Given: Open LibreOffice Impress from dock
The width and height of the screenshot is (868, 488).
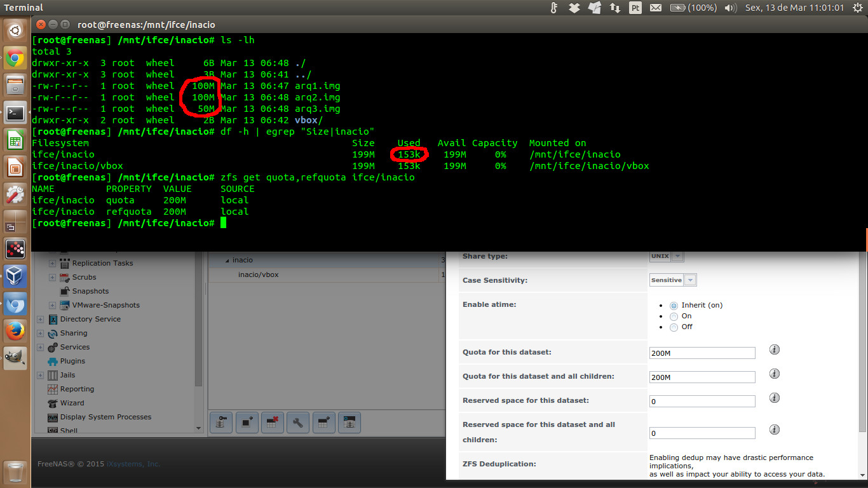Looking at the screenshot, I should click(x=15, y=168).
